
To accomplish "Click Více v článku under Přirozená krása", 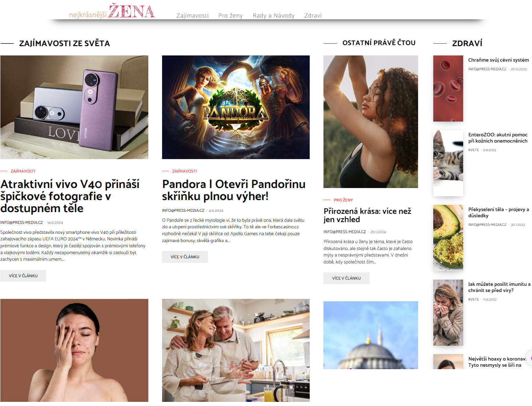I will [x=347, y=278].
